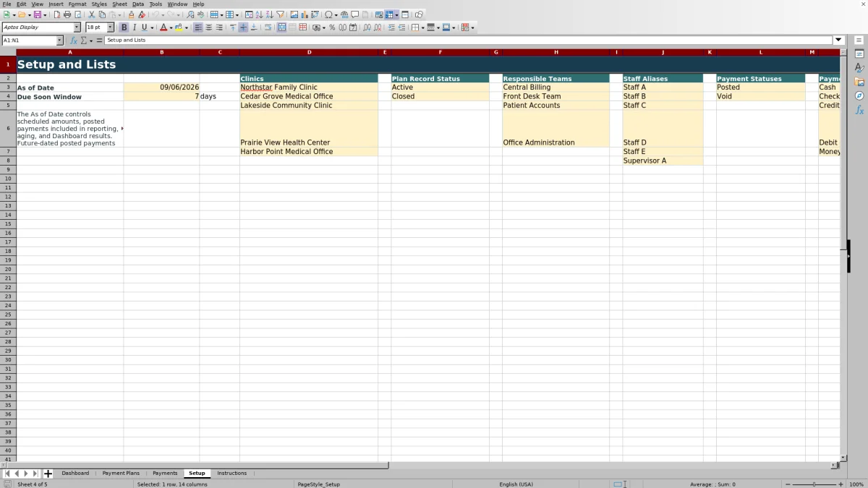This screenshot has width=868, height=488.
Task: Expand the formula bar
Action: pos(839,40)
